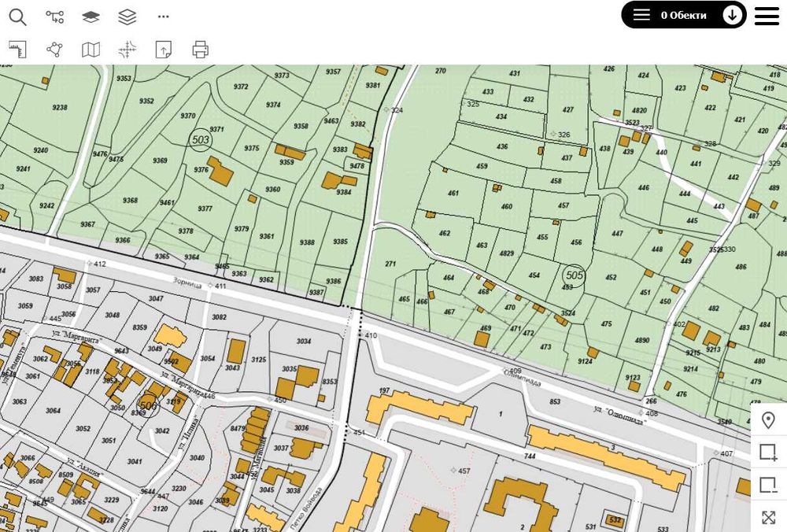The image size is (787, 532).
Task: Open the main hamburger menu
Action: tap(767, 16)
